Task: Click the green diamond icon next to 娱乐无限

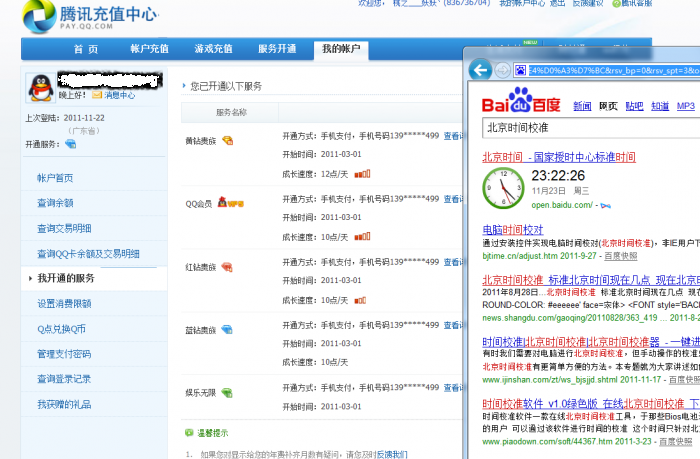Action: point(227,393)
